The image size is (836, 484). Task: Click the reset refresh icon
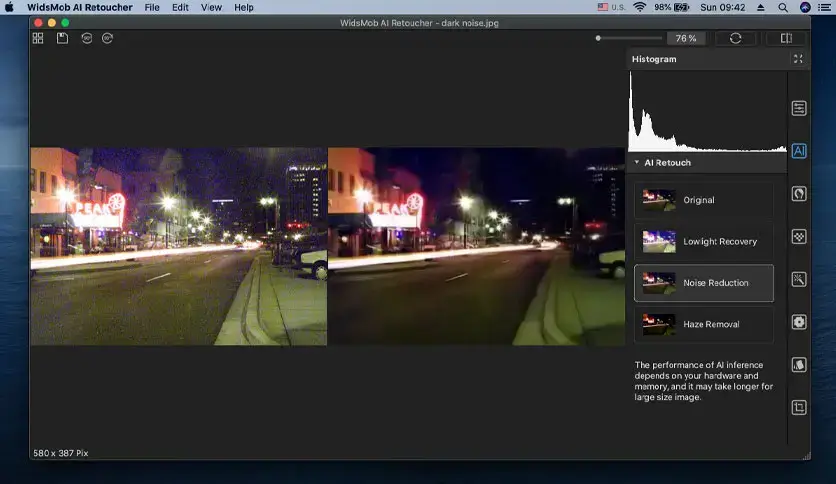point(735,38)
